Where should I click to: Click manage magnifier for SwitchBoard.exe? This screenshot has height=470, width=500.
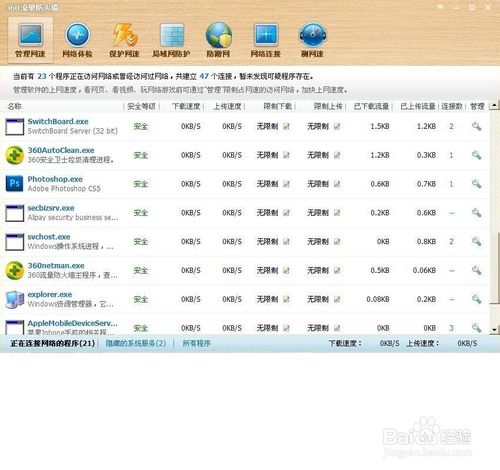click(476, 126)
